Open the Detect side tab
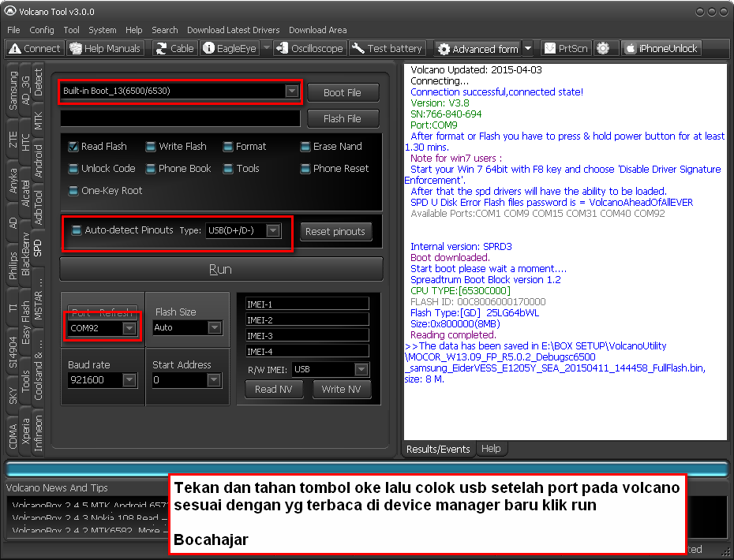The height and width of the screenshot is (560, 734). coord(38,82)
